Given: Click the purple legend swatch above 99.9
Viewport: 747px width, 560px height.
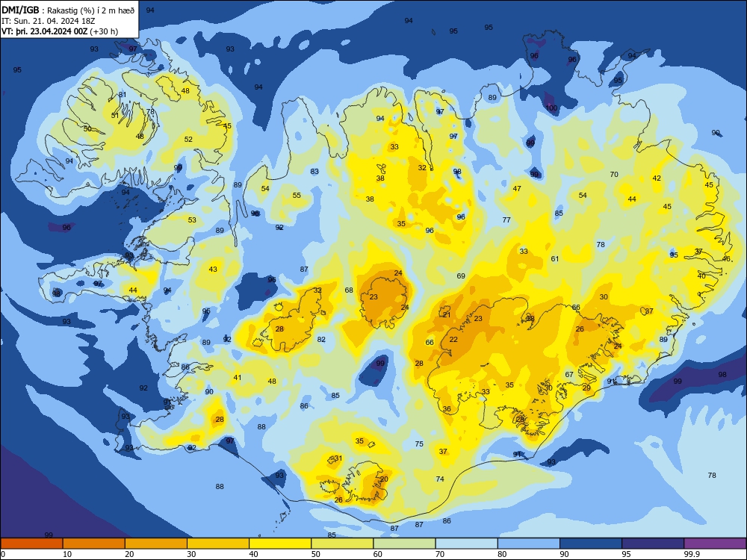Looking at the screenshot, I should (x=715, y=544).
